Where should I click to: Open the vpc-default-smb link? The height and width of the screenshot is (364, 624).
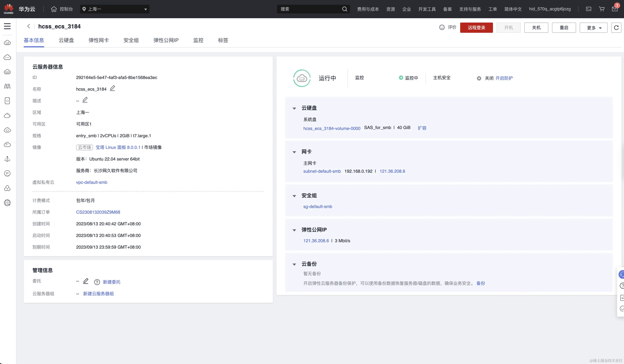click(92, 182)
